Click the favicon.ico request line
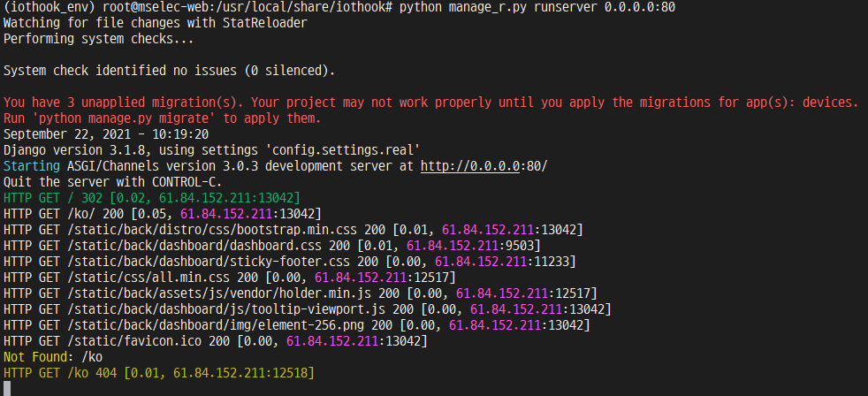 216,341
